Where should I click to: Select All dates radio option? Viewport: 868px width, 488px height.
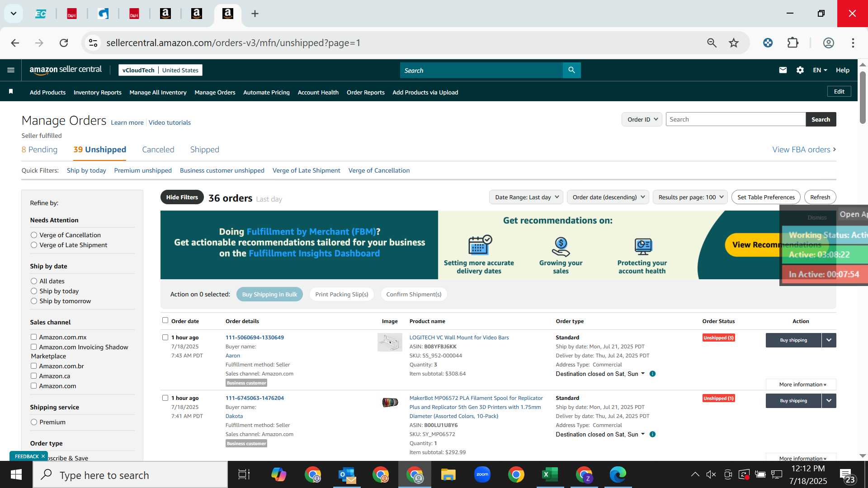[x=34, y=281]
